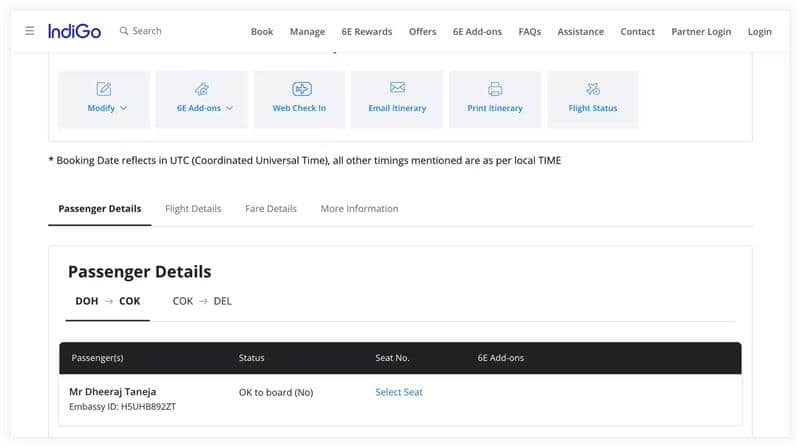Select the COK → DEL sector tab
Viewport: 800px width, 447px height.
[202, 301]
